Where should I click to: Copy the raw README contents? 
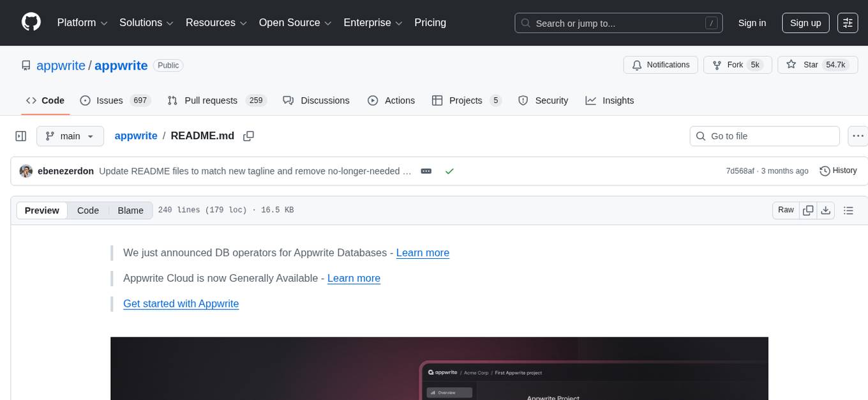click(x=807, y=210)
